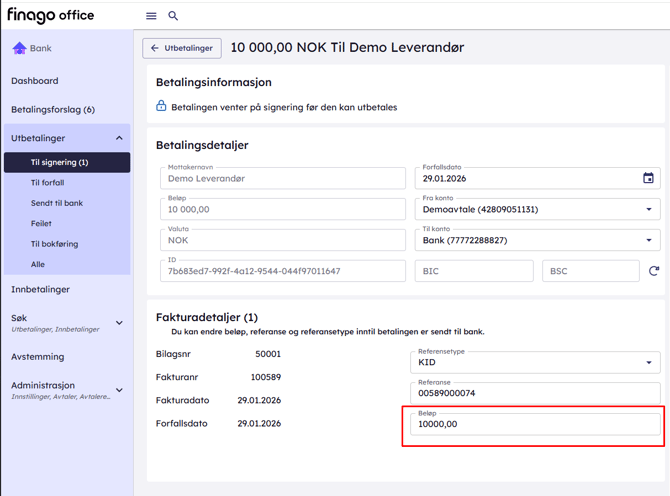Image resolution: width=670 pixels, height=496 pixels.
Task: Open Betalingsforslag (6) in sidebar
Action: 53,109
